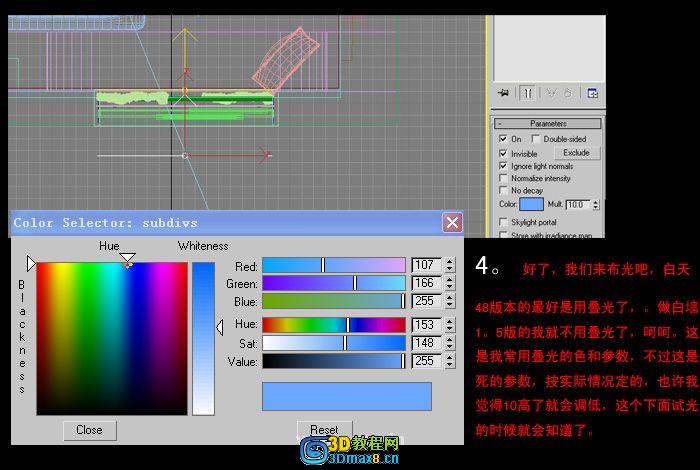Click the Blue spinner arrows
Screen dimensions: 700x470
450,301
